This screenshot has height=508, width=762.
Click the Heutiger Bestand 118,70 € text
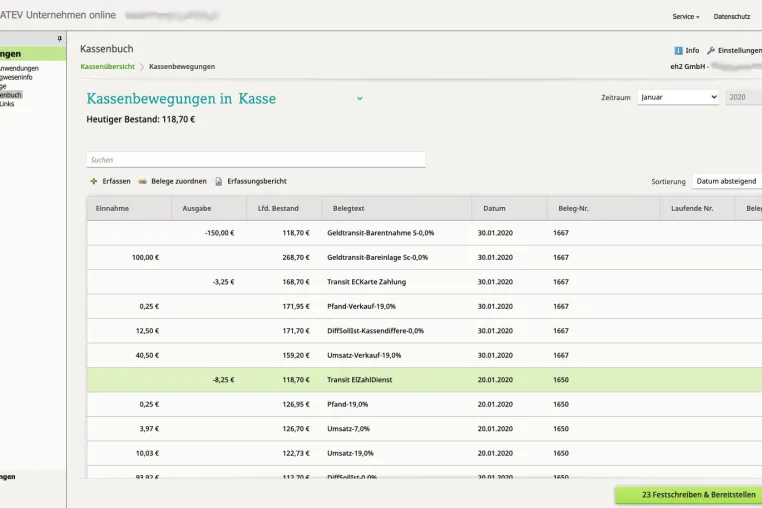(x=140, y=119)
